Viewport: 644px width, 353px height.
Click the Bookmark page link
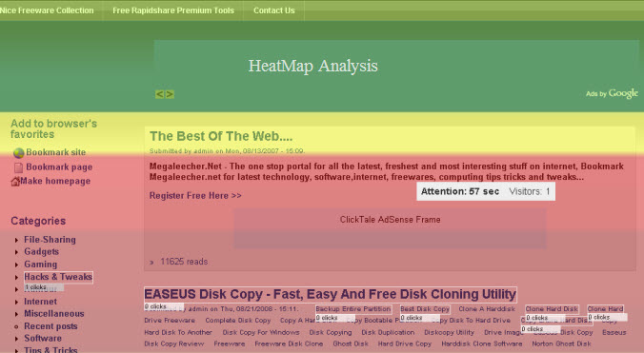(x=59, y=167)
